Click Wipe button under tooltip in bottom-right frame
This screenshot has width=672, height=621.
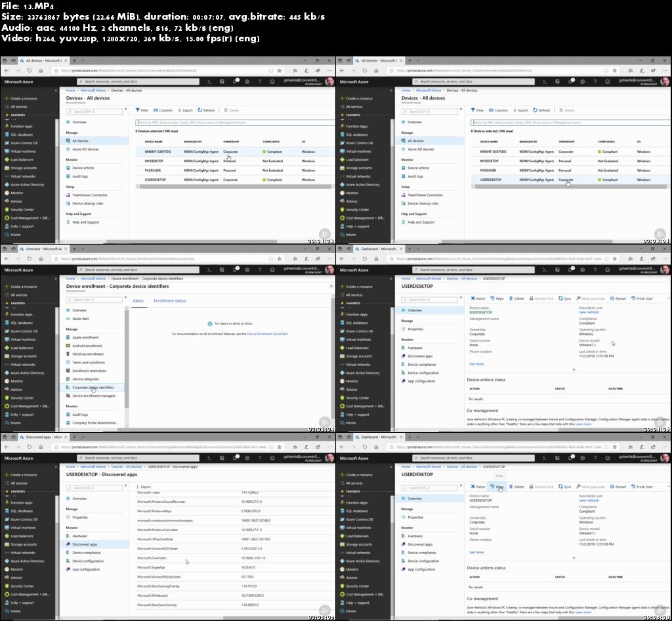pos(497,487)
